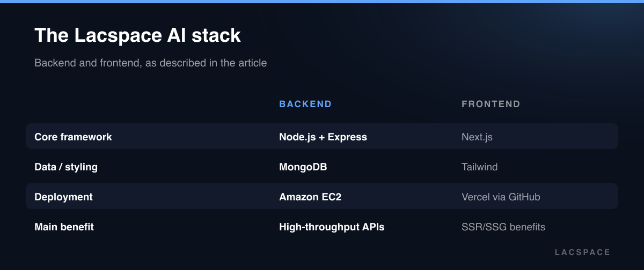The width and height of the screenshot is (644, 270).
Task: Click the 'Vercel via GitHub' cell
Action: pos(501,197)
